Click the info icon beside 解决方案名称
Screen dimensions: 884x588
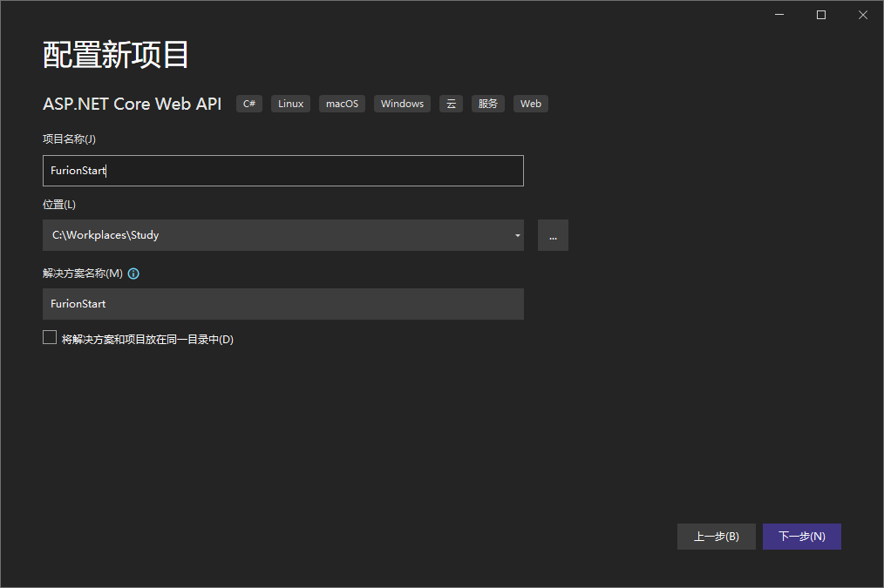pyautogui.click(x=133, y=274)
